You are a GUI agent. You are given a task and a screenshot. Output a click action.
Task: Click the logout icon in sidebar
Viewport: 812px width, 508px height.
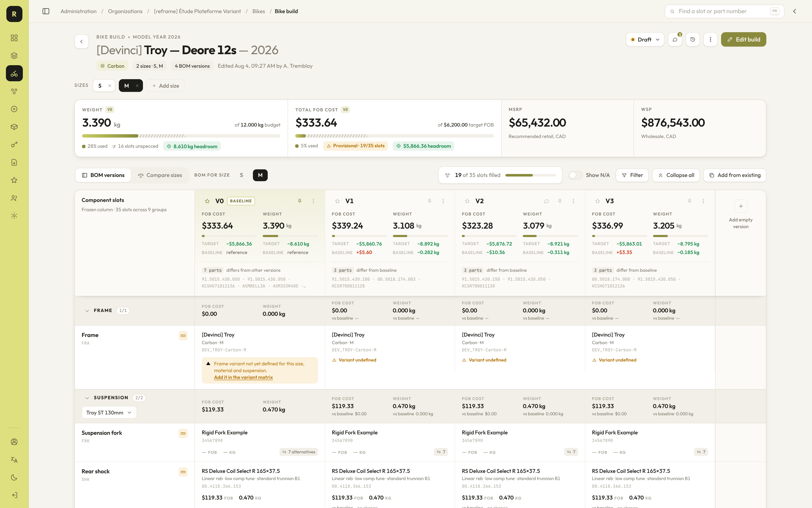(14, 495)
